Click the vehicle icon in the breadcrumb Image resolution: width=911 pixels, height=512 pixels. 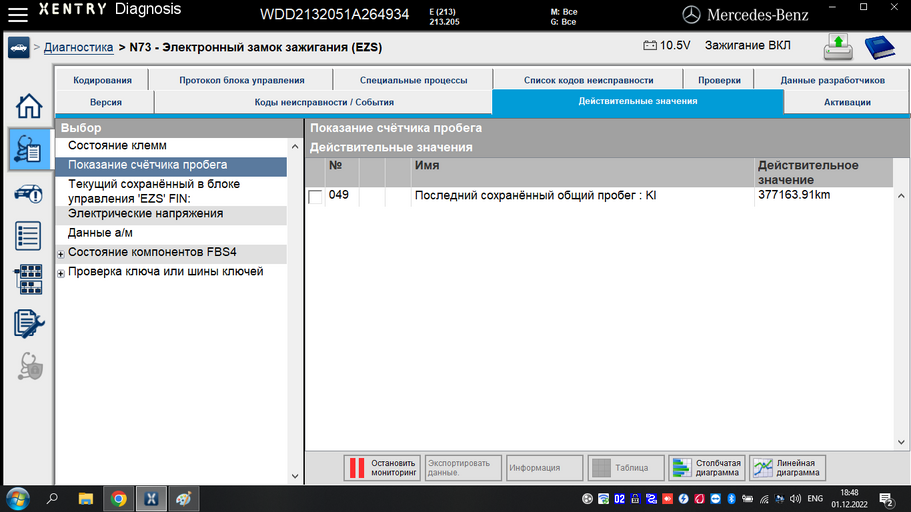[19, 48]
